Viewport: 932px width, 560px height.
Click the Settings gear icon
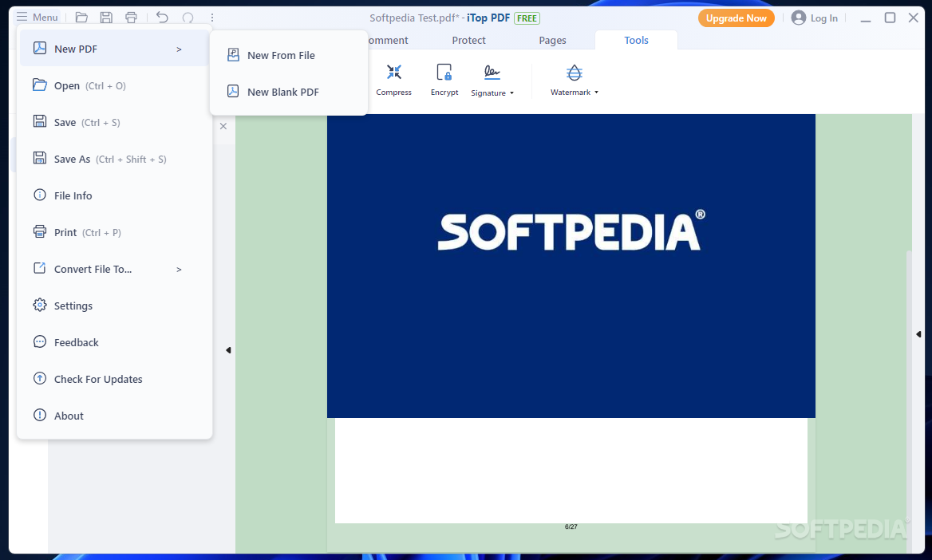pyautogui.click(x=40, y=305)
